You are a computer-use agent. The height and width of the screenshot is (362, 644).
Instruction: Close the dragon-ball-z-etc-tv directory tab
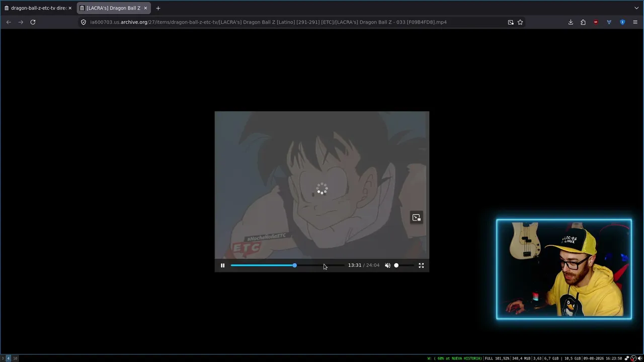coord(70,8)
